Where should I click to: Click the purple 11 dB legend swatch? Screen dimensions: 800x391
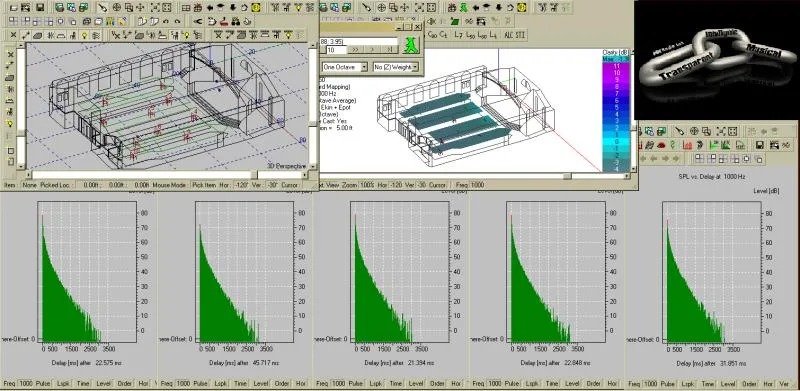click(x=616, y=65)
